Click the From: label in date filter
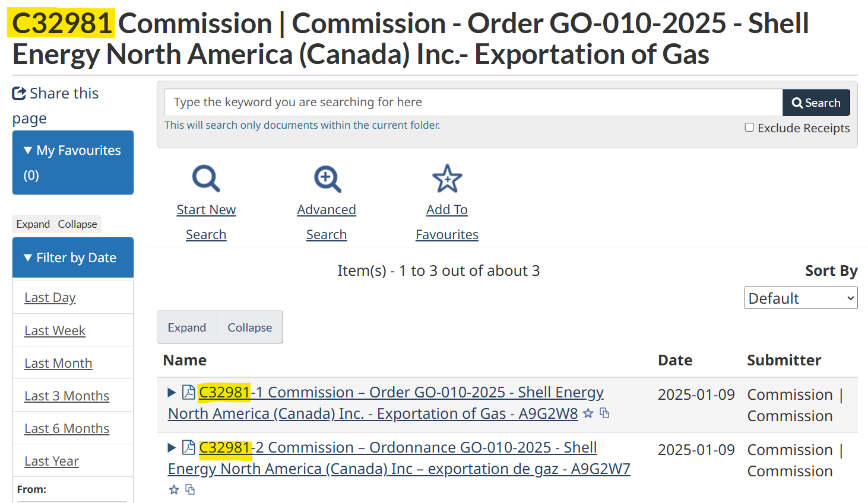 point(31,489)
